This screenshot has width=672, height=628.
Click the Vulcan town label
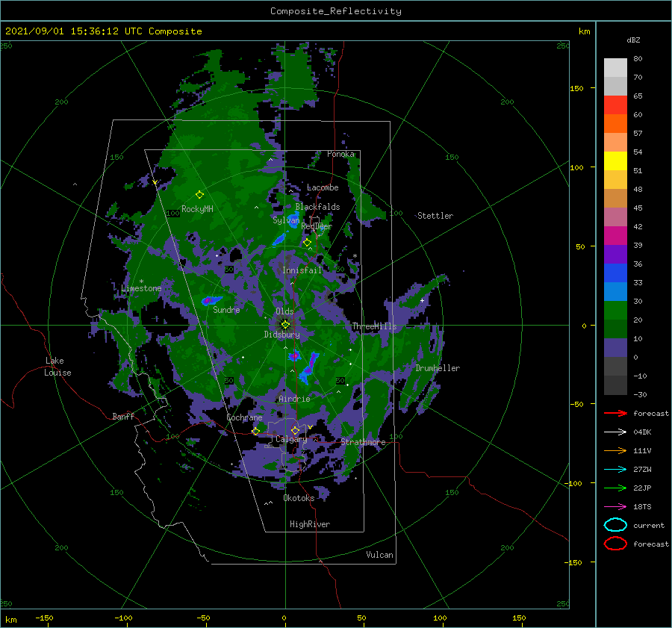click(379, 555)
